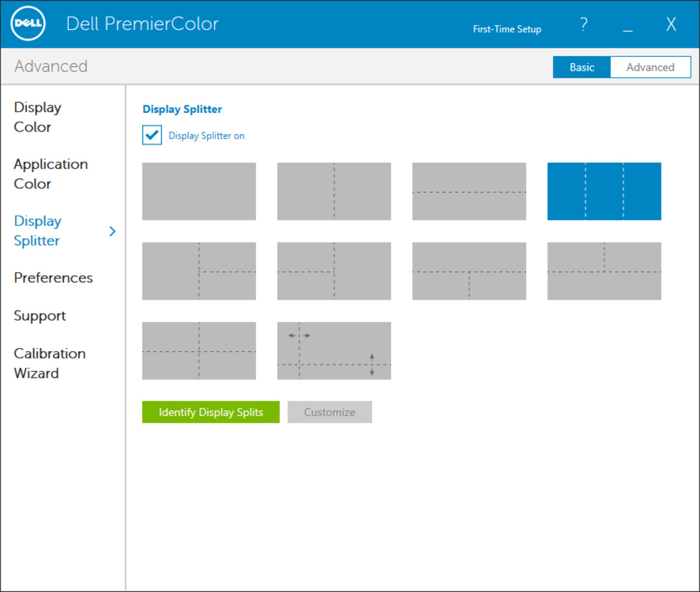Select the two-column vertical split layout
This screenshot has height=592, width=700.
click(x=334, y=191)
